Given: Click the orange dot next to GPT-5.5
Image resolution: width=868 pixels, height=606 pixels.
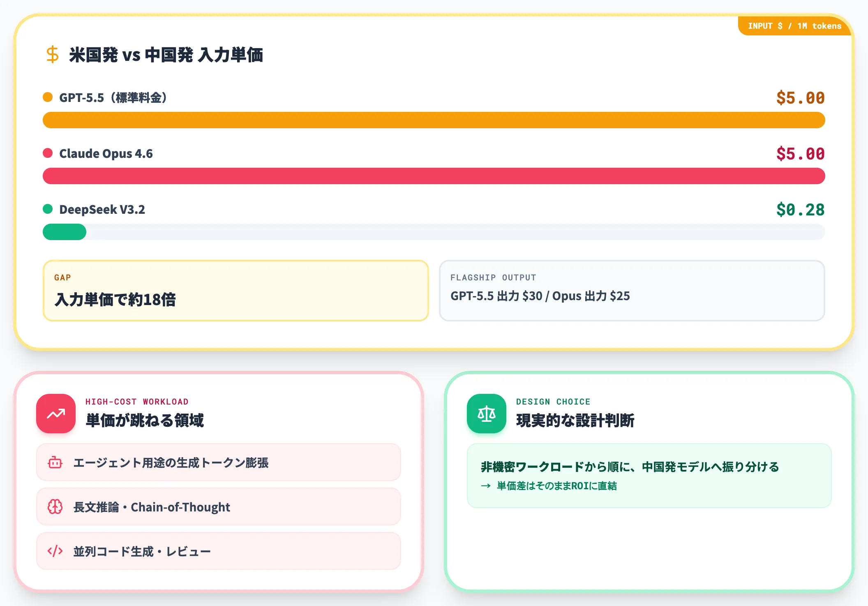Looking at the screenshot, I should coord(48,97).
